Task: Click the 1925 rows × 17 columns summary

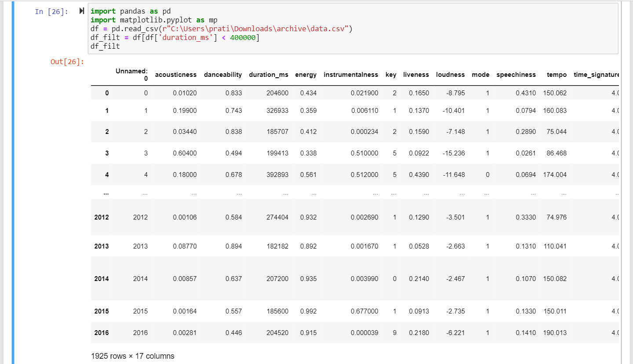Action: [x=133, y=356]
